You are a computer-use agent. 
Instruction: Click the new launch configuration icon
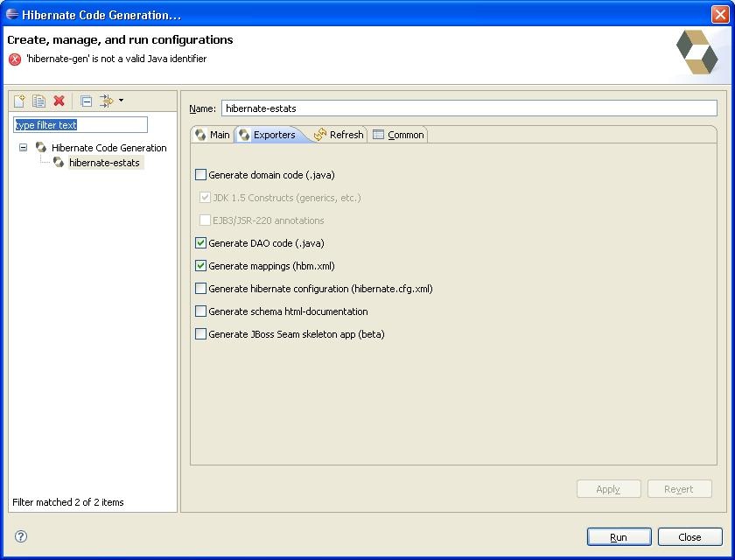19,101
